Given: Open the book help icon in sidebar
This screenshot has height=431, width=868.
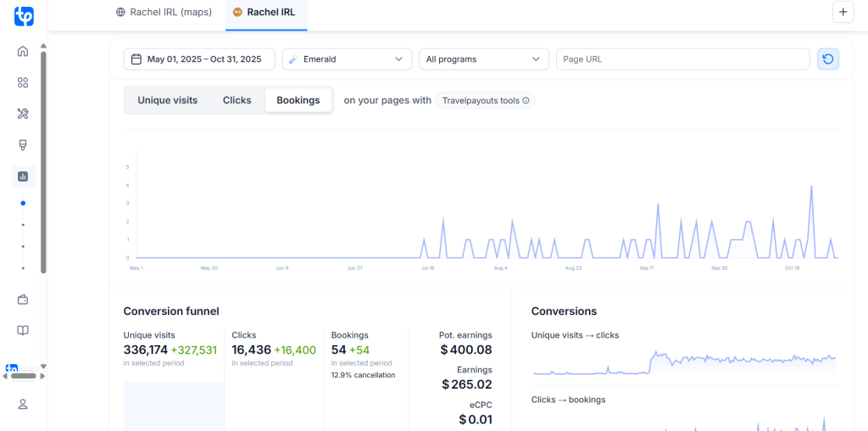Looking at the screenshot, I should pyautogui.click(x=23, y=331).
